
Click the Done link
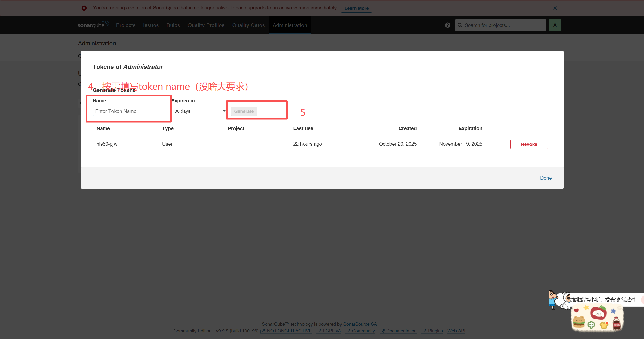[x=546, y=178]
